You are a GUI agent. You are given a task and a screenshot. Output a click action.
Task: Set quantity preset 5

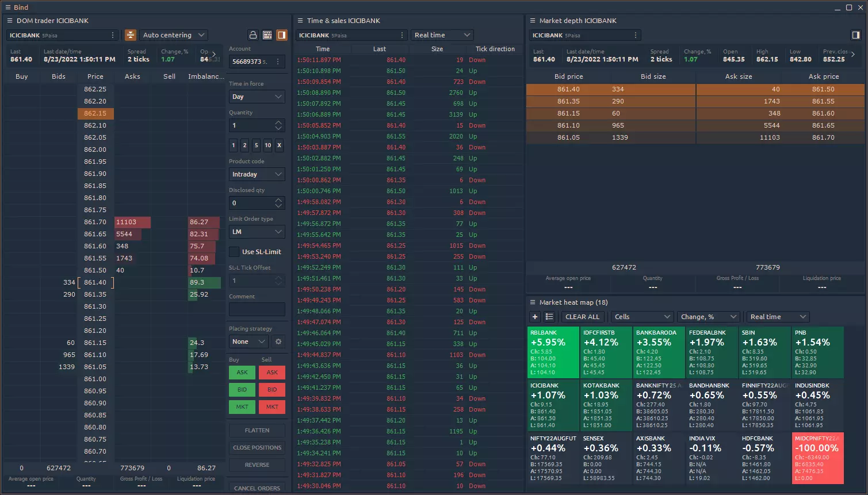256,145
